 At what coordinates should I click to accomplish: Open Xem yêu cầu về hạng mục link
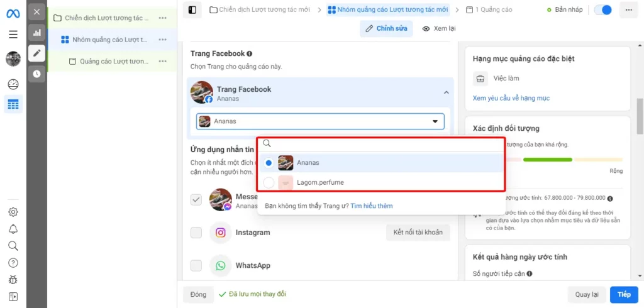coord(511,98)
